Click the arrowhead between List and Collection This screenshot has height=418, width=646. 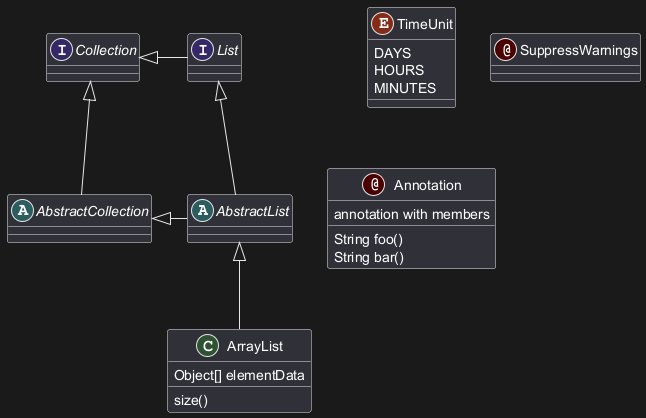(x=148, y=59)
